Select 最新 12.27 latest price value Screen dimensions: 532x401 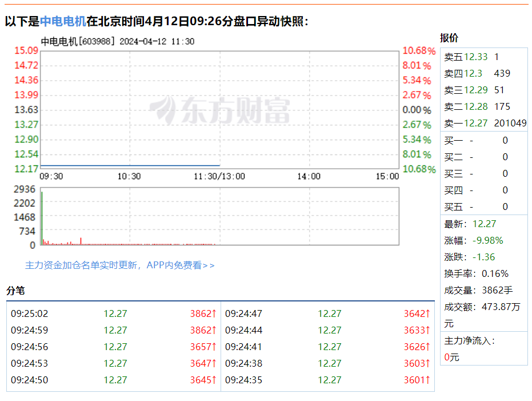[484, 224]
